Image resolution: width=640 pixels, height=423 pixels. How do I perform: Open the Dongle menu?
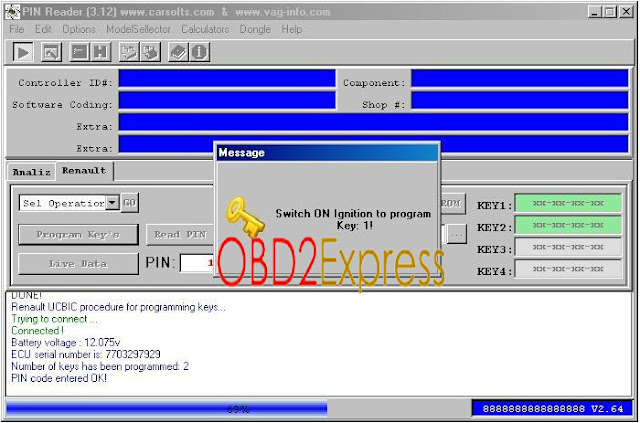255,29
